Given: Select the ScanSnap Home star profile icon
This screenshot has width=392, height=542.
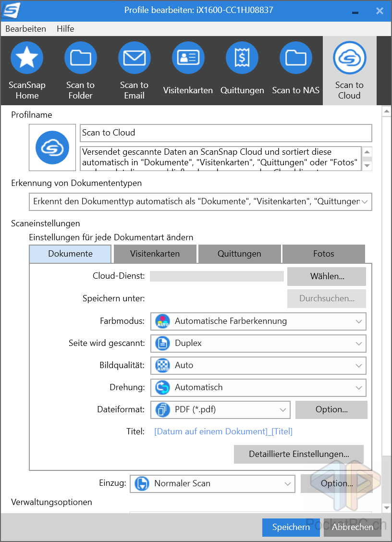Looking at the screenshot, I should [x=27, y=58].
